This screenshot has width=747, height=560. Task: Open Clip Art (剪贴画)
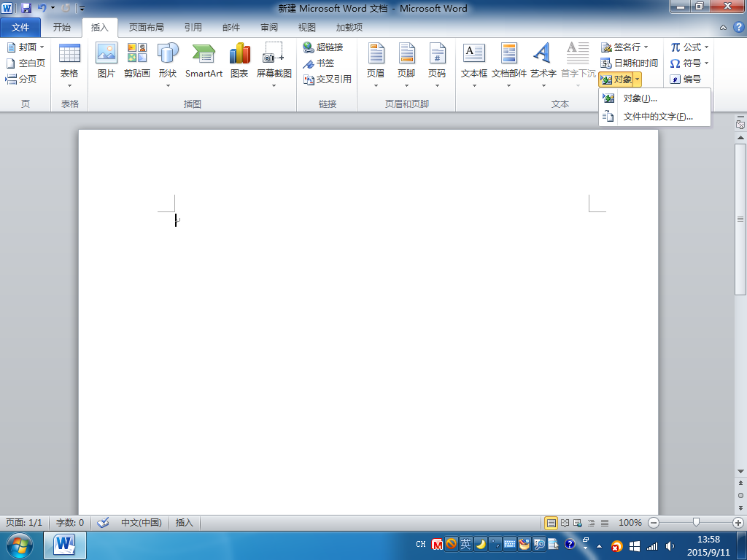pos(137,60)
